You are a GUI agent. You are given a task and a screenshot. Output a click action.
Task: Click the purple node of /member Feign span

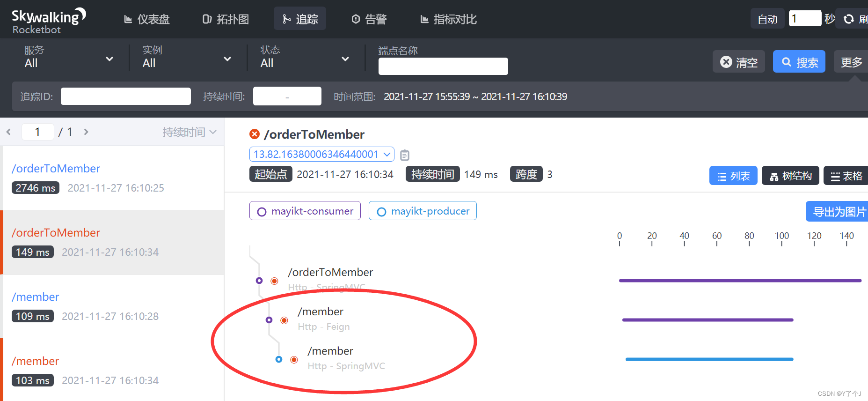(x=269, y=320)
